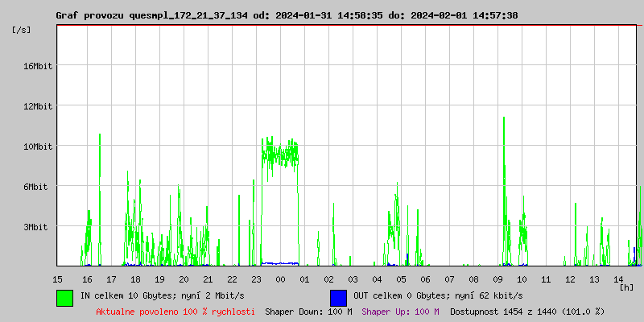Click hour marker 00 on the time axis
This screenshot has width=644, height=322.
(x=280, y=279)
